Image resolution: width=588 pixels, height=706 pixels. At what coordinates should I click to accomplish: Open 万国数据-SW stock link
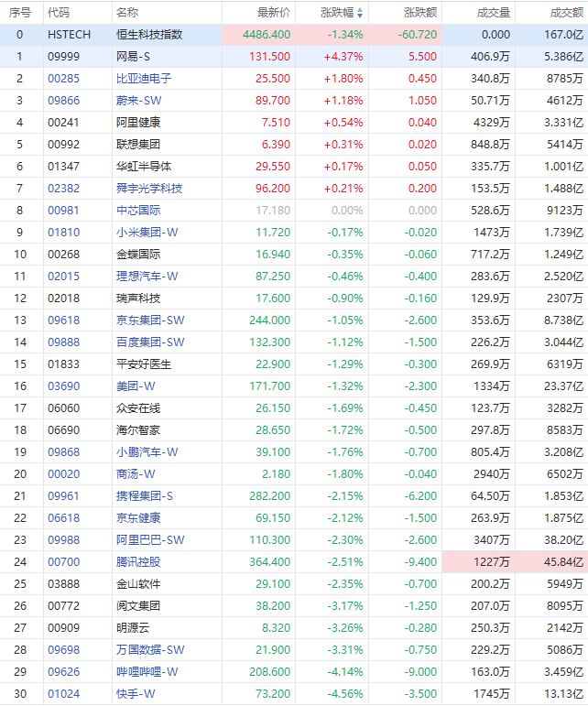click(x=150, y=650)
